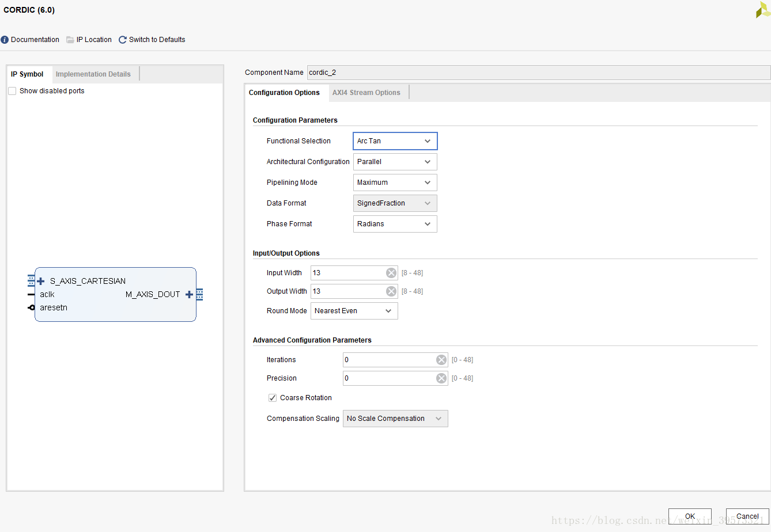Switch to the IP Symbol tab
This screenshot has height=532, width=771.
pyautogui.click(x=27, y=74)
